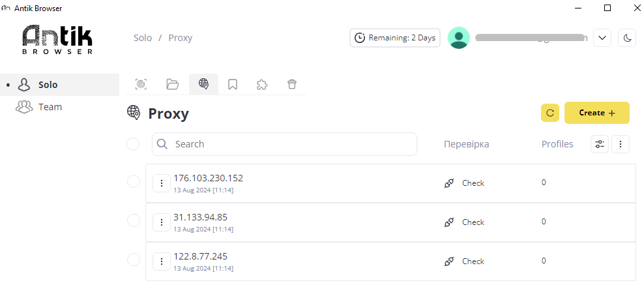Image resolution: width=644 pixels, height=283 pixels.
Task: Maximize the Antik Browser window
Action: coord(607,8)
